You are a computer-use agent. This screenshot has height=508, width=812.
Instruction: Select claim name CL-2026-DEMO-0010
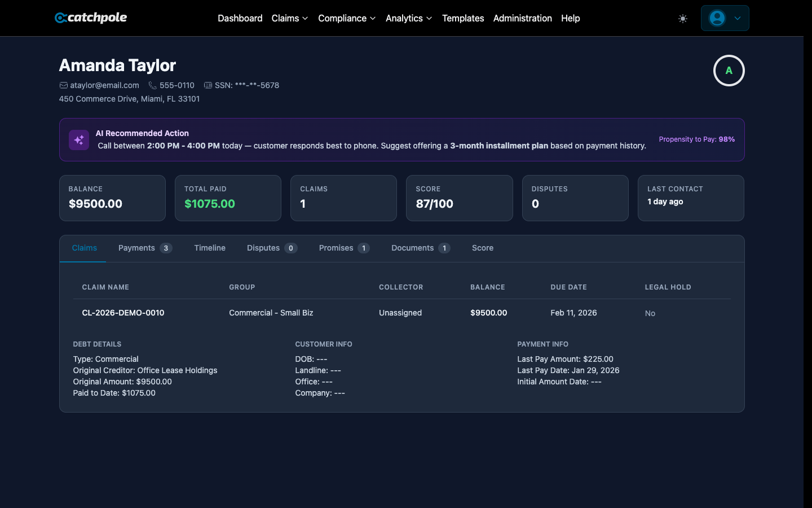123,313
